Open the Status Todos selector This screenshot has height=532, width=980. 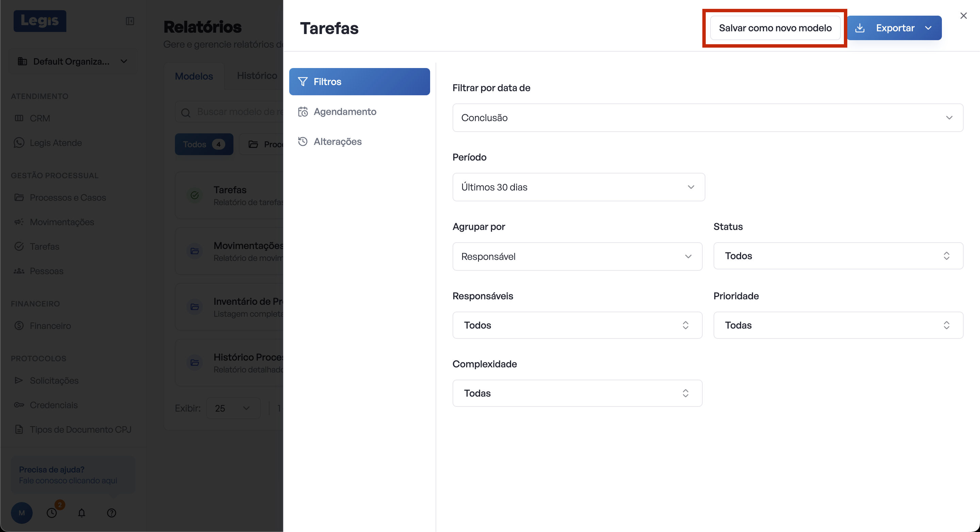tap(838, 255)
